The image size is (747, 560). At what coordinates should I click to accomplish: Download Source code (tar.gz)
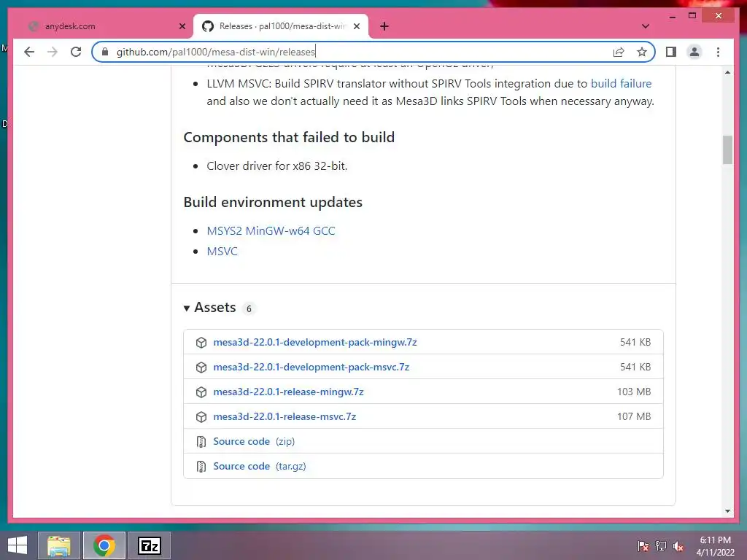point(260,466)
